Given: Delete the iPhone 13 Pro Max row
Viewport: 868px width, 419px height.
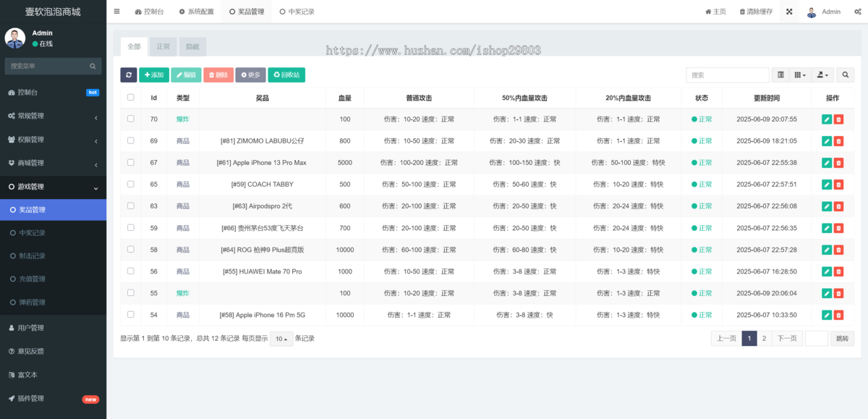Looking at the screenshot, I should point(838,163).
